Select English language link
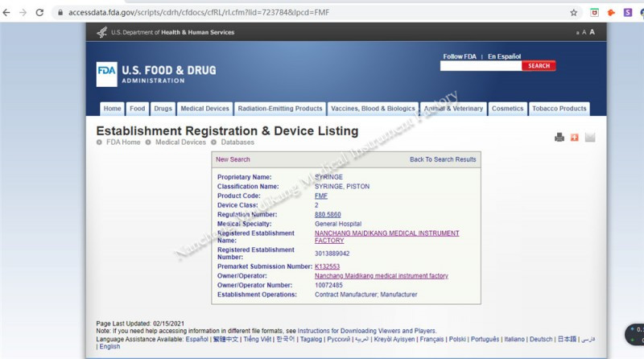Viewport: 644px width, 359px height. [109, 347]
